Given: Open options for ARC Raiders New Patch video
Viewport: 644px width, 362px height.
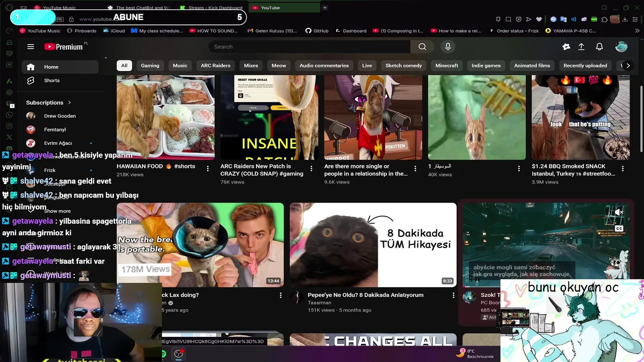Looking at the screenshot, I should (311, 169).
